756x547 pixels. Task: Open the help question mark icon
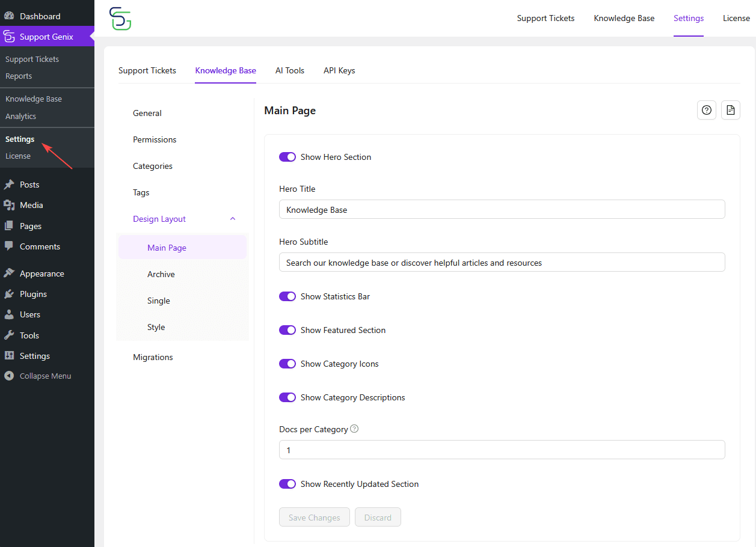706,110
